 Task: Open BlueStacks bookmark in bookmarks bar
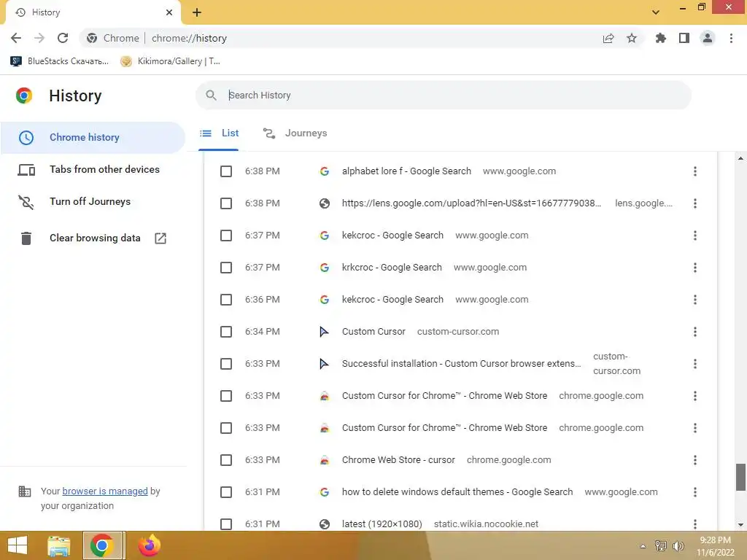[60, 61]
